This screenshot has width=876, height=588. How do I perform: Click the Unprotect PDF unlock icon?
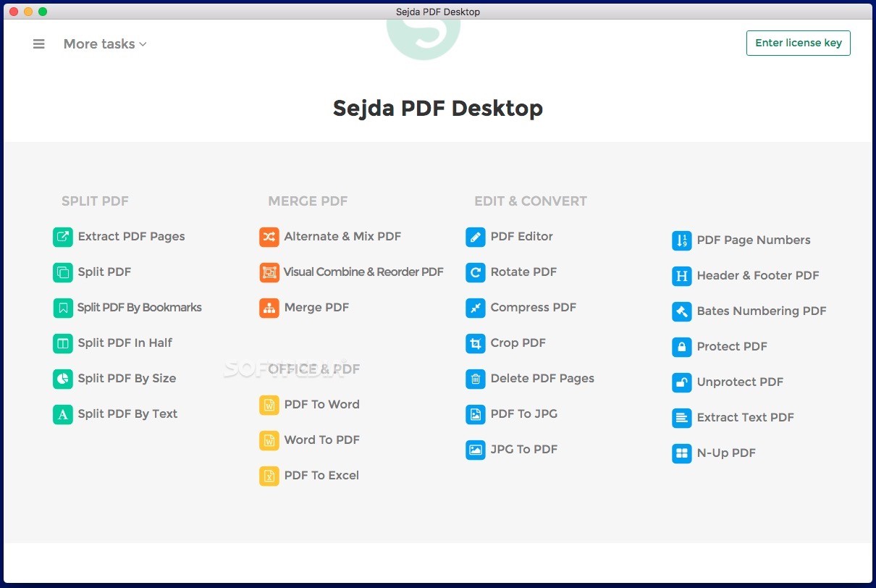pyautogui.click(x=682, y=382)
